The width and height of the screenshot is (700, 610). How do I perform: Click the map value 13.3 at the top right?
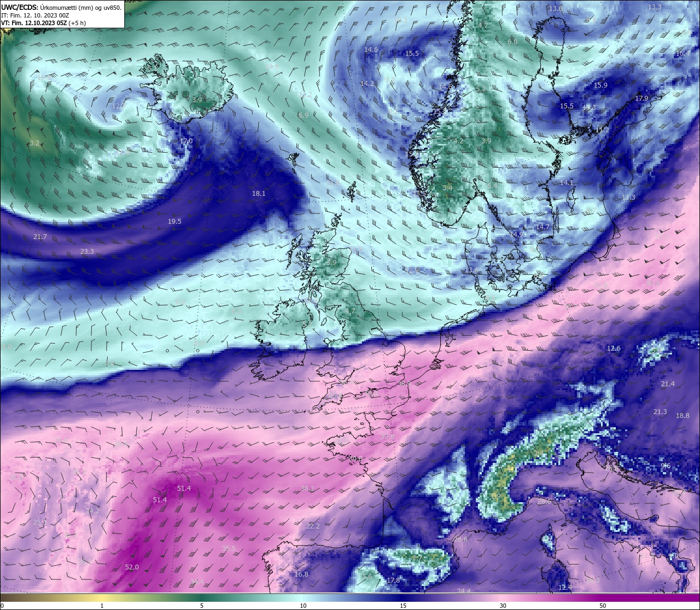(655, 7)
